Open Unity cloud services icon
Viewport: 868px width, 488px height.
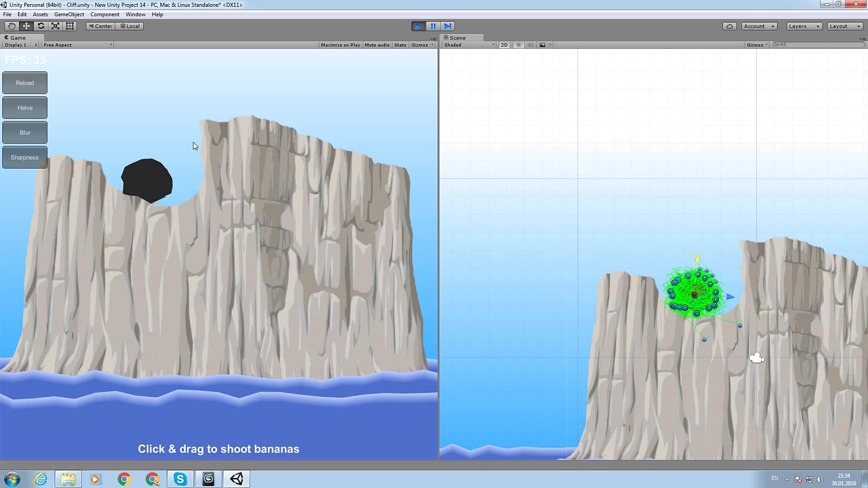(x=729, y=26)
